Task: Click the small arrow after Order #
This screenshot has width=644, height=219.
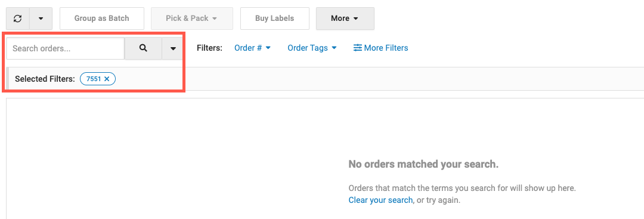Action: 268,48
